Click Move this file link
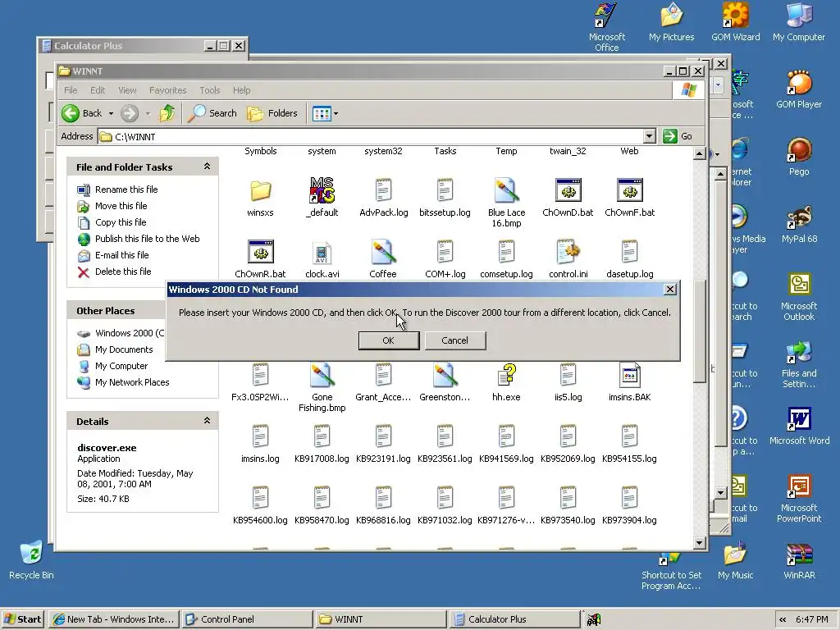 click(x=121, y=206)
